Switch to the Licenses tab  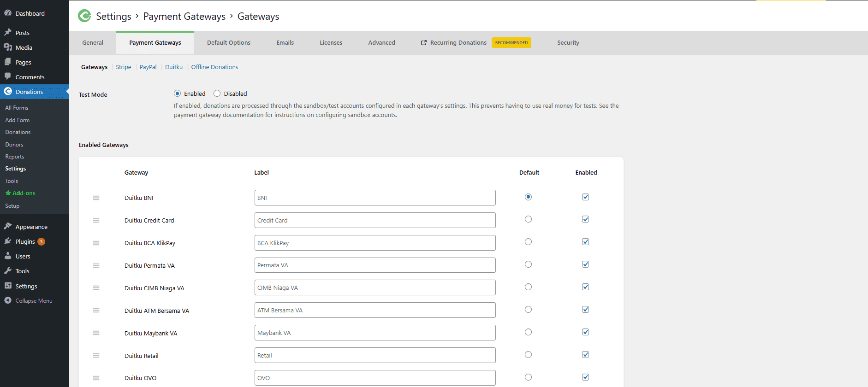pyautogui.click(x=331, y=43)
